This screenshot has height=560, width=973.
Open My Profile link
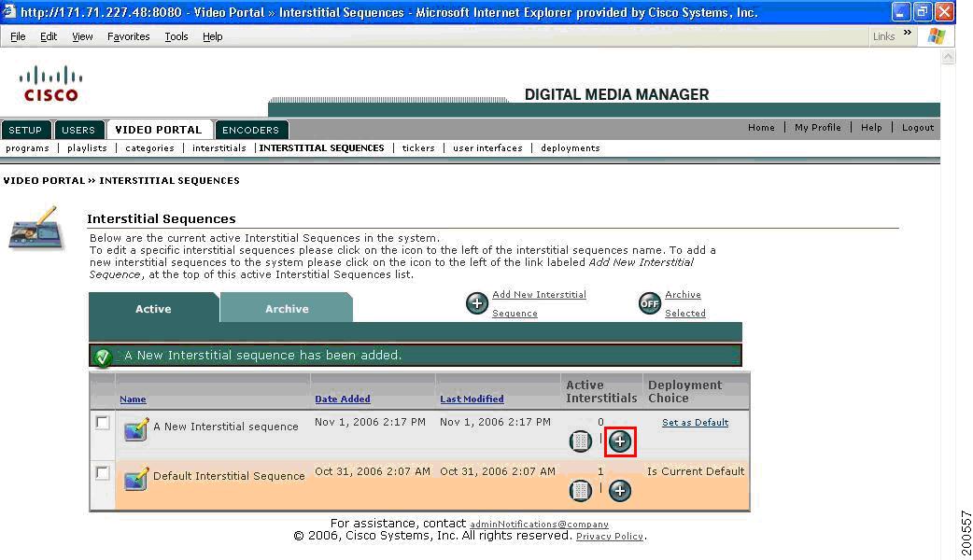pyautogui.click(x=818, y=127)
